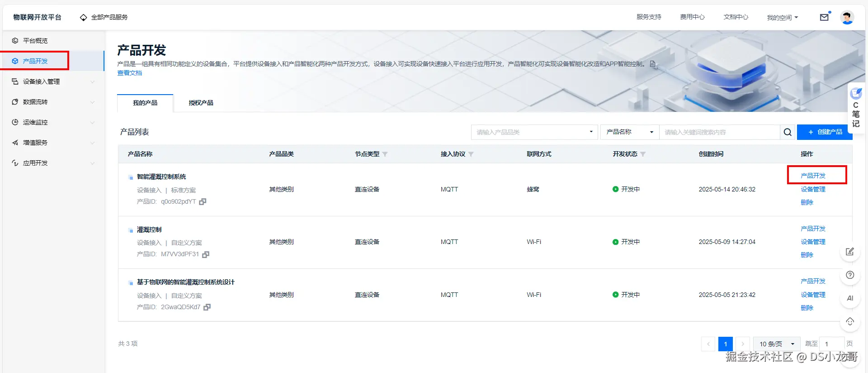This screenshot has height=373, width=868.
Task: Open the 查看文档 link
Action: pos(130,73)
